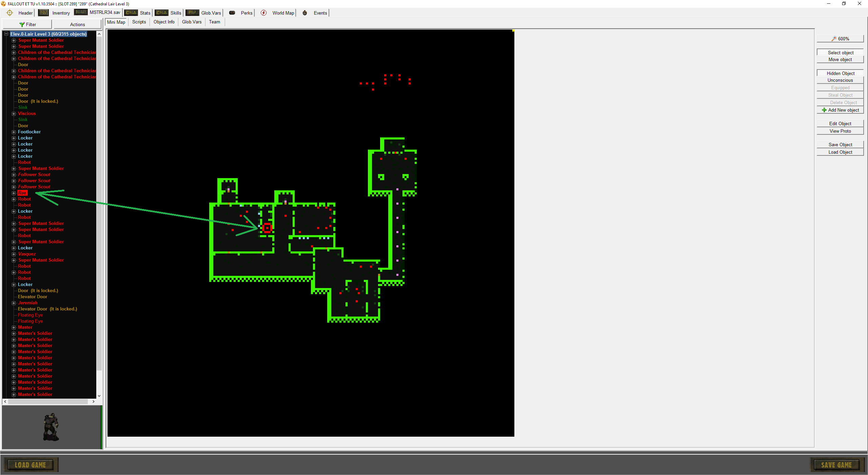Click the SAVE GAME button
This screenshot has height=475, width=868.
836,465
